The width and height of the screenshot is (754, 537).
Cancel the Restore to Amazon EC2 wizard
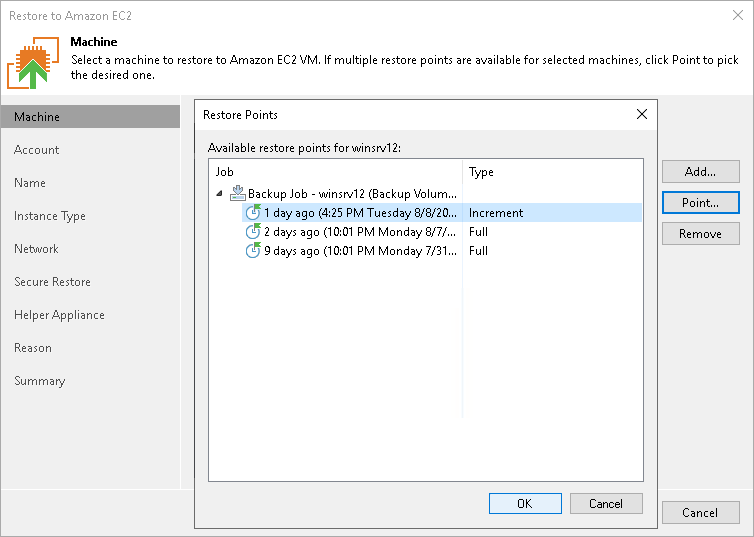701,512
